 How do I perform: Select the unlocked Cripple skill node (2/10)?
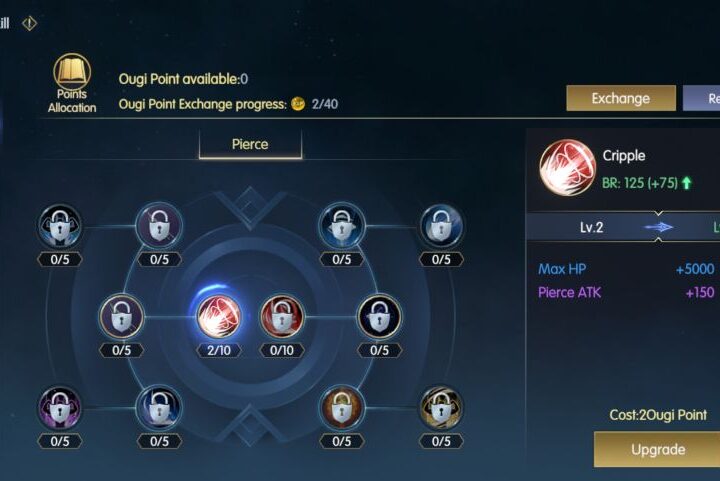[219, 317]
